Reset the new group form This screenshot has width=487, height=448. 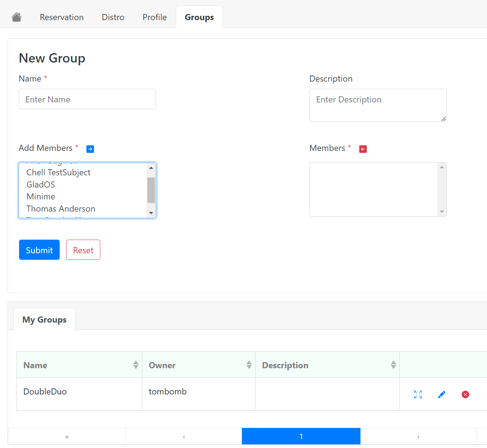point(83,250)
